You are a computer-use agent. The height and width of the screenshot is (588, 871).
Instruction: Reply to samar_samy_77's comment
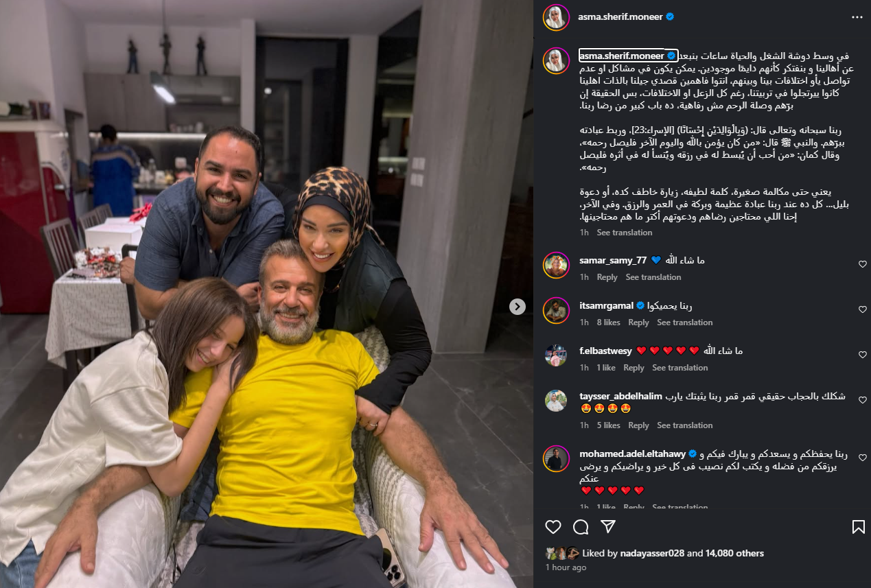tap(607, 277)
